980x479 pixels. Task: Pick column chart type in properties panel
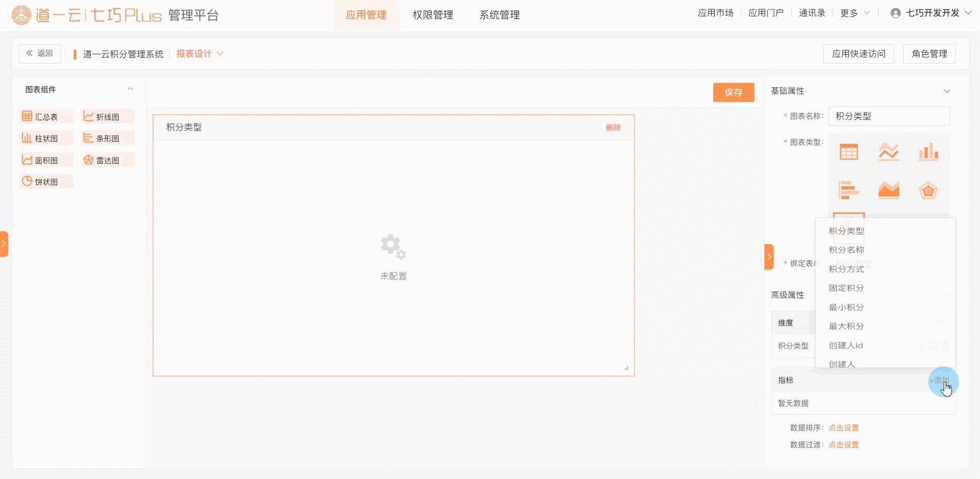[928, 152]
